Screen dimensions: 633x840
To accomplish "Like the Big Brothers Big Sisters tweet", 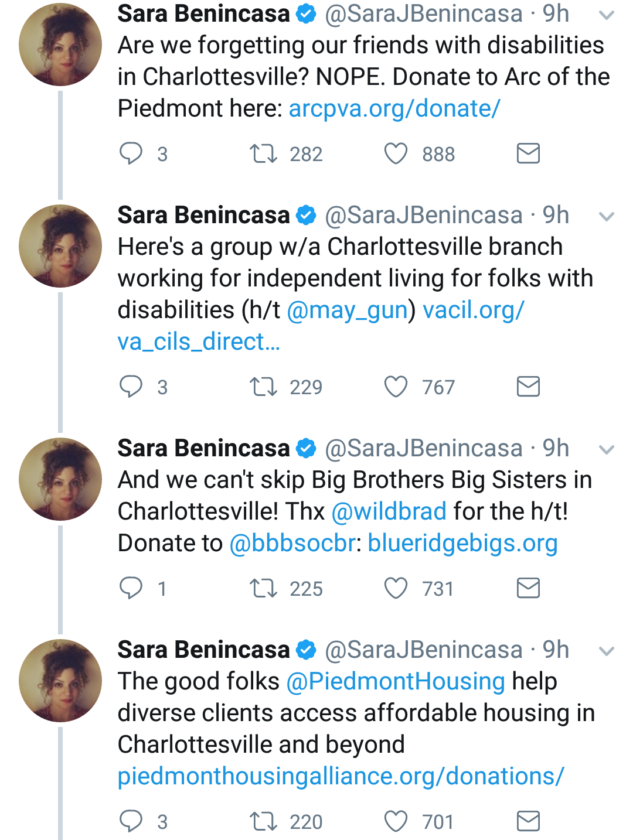I will (396, 588).
